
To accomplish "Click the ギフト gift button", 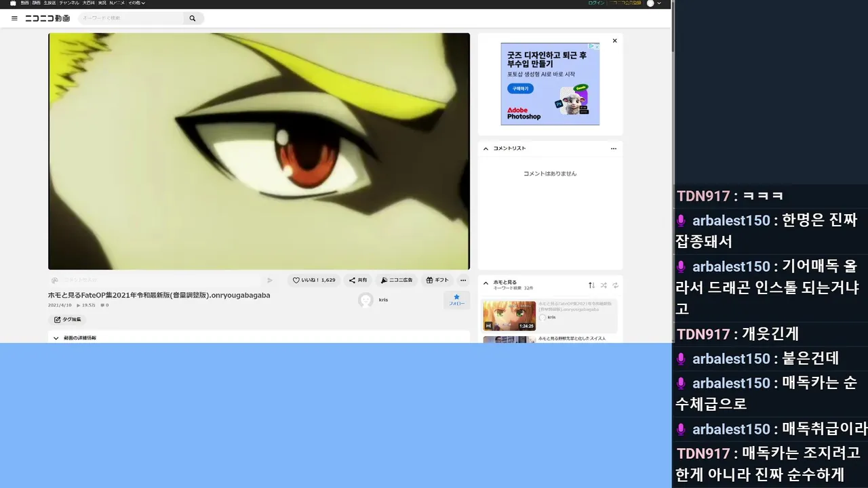I will 437,280.
